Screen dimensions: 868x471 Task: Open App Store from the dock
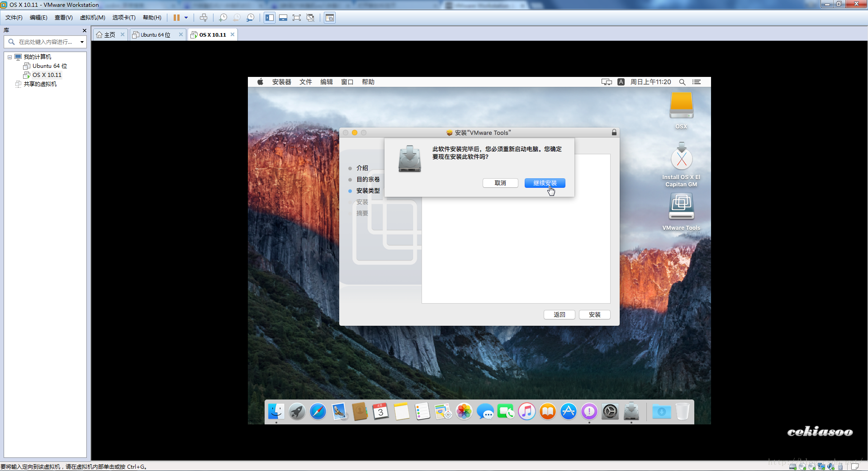[x=569, y=411]
